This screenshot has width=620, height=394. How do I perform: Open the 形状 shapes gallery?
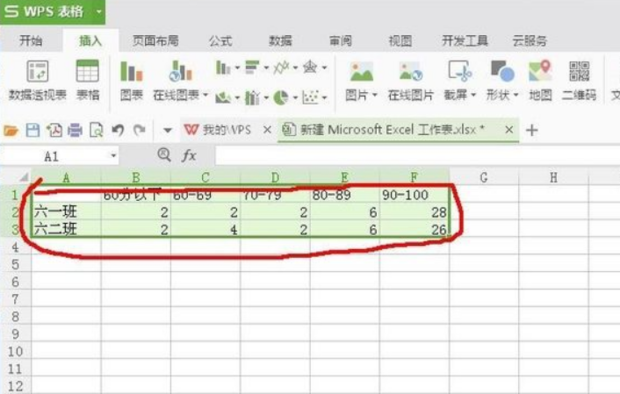pyautogui.click(x=502, y=80)
